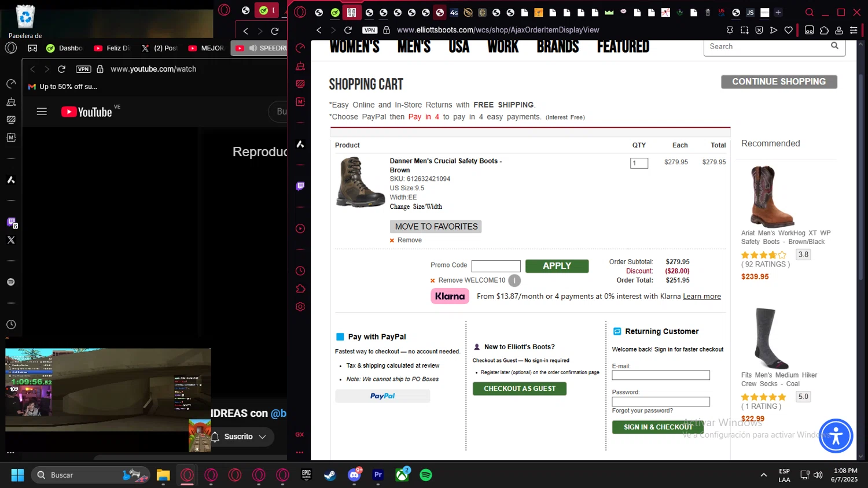
Task: Remove the WELCOME10 promo code
Action: tap(468, 280)
